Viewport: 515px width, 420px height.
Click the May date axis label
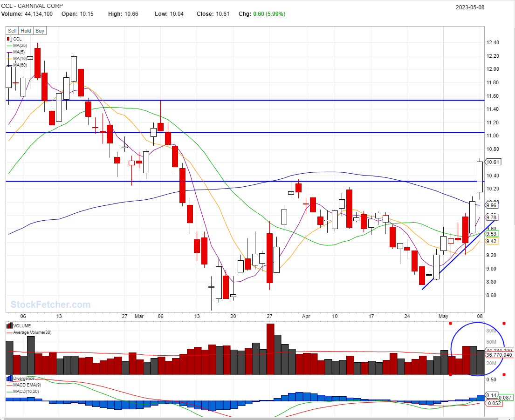443,316
